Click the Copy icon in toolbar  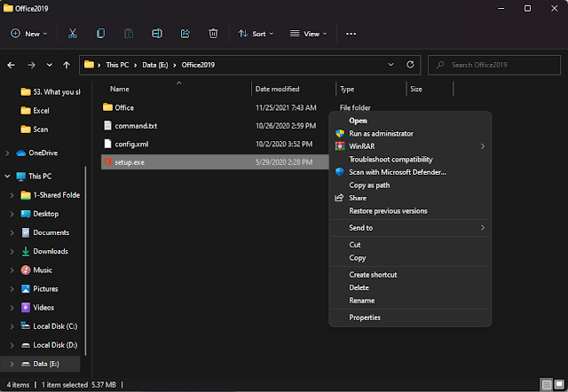click(x=100, y=34)
